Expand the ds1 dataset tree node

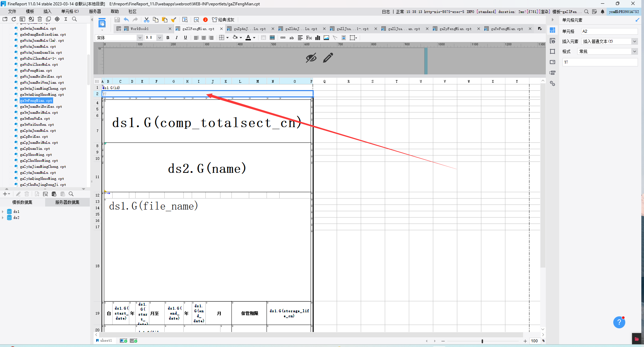tap(3, 212)
